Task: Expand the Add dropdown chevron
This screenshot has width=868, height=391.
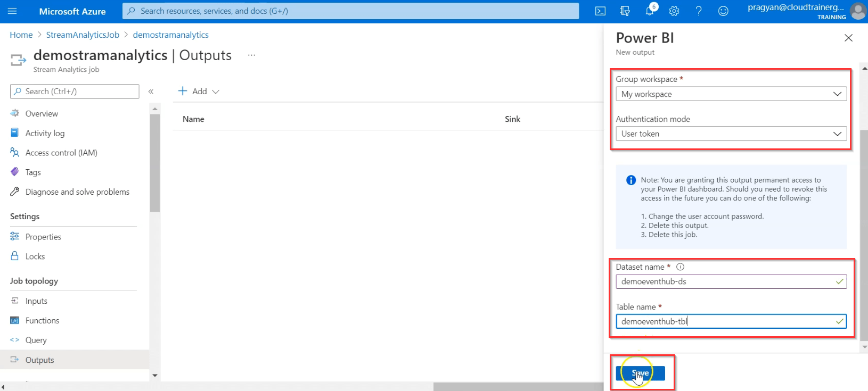Action: click(x=216, y=91)
